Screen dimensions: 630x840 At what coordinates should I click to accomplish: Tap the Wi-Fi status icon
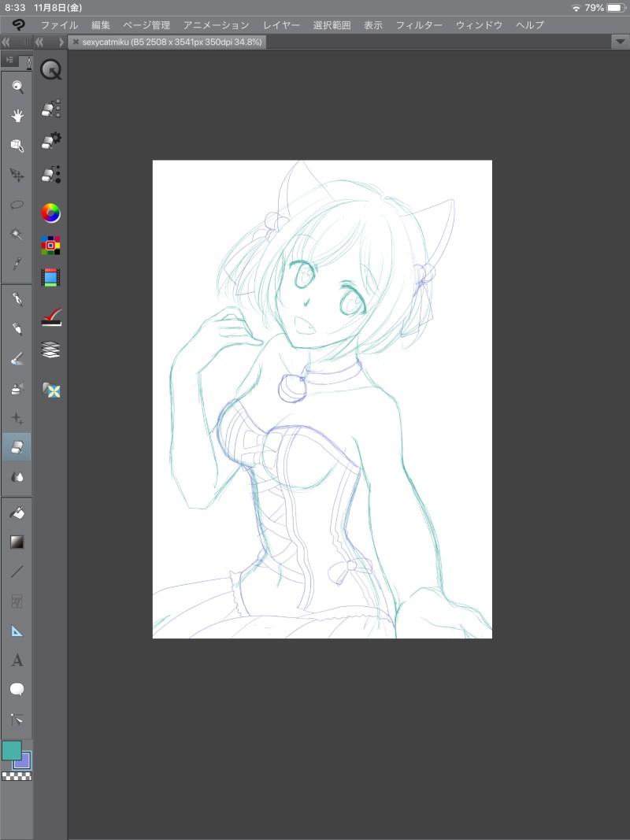click(x=576, y=8)
